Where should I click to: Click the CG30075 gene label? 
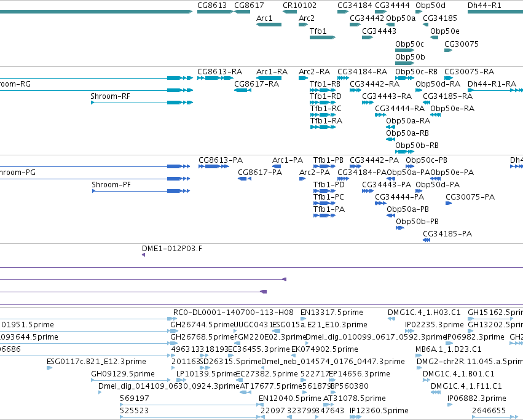(462, 44)
